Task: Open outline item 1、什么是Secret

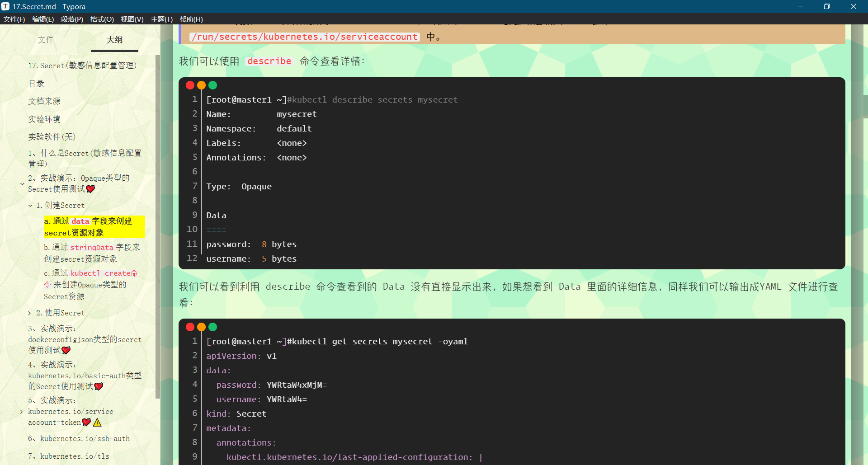Action: [x=85, y=159]
